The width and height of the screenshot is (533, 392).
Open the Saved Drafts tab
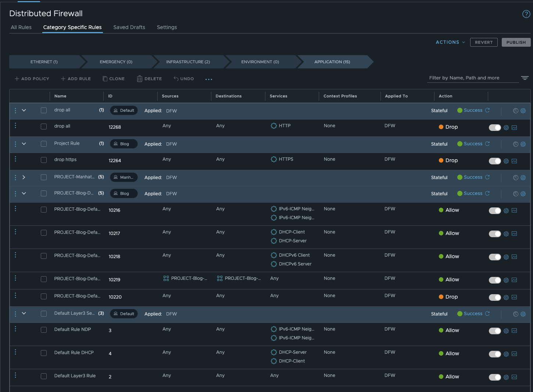click(x=129, y=27)
